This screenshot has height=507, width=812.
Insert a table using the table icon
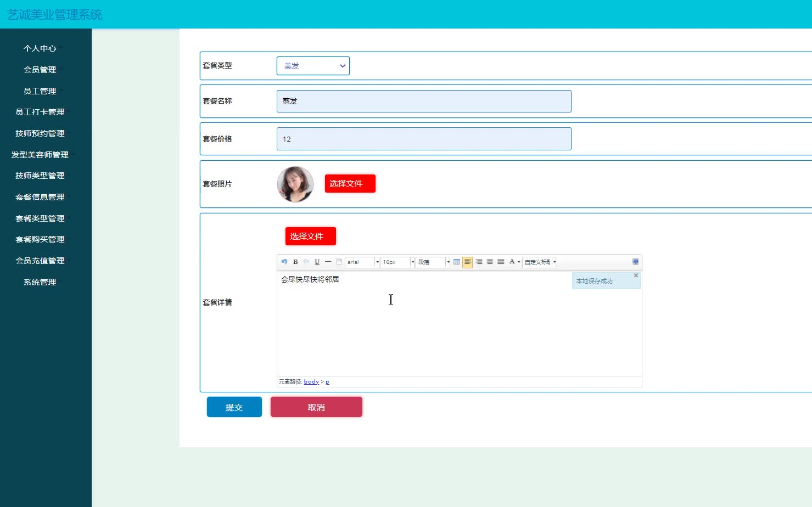457,262
